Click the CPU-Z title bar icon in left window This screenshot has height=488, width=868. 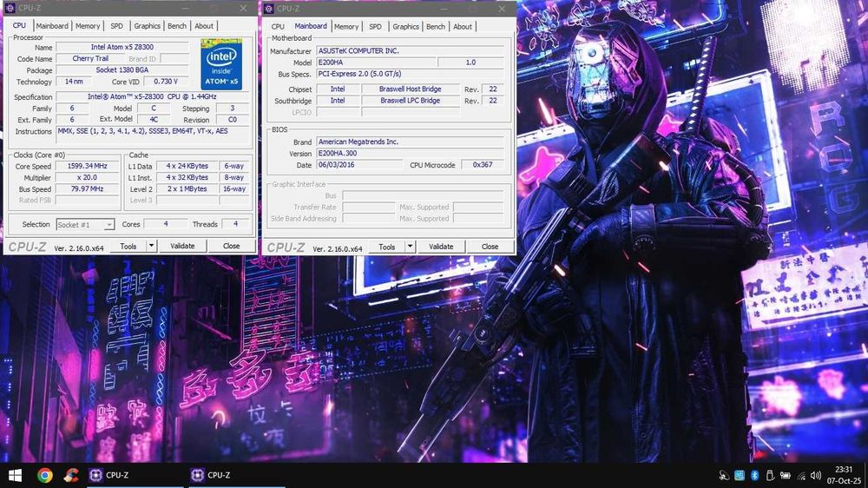coord(10,8)
